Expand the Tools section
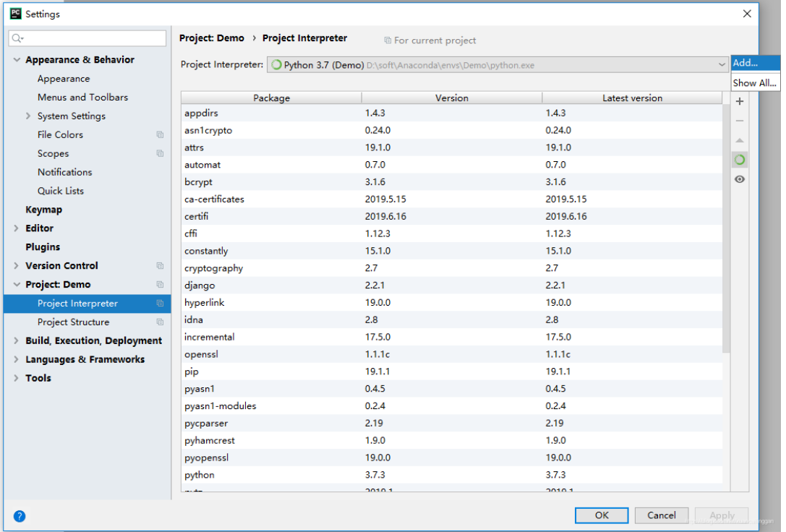This screenshot has width=786, height=532. coord(17,378)
